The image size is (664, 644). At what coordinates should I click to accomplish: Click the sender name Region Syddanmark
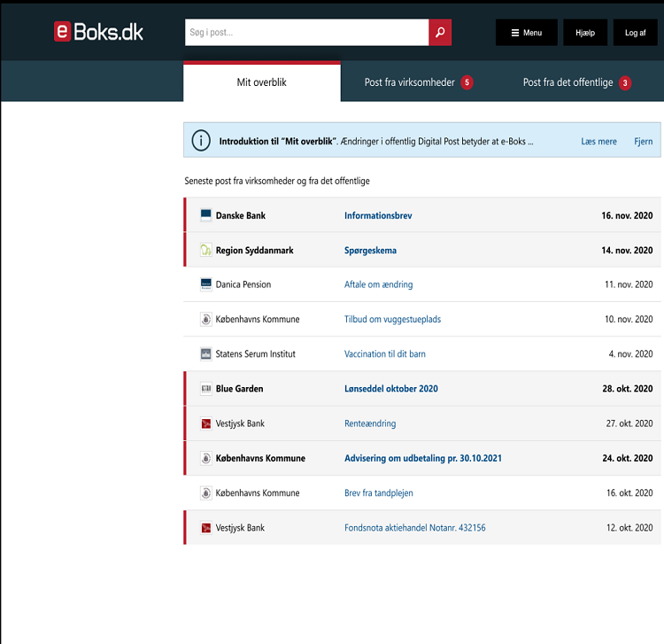point(254,251)
